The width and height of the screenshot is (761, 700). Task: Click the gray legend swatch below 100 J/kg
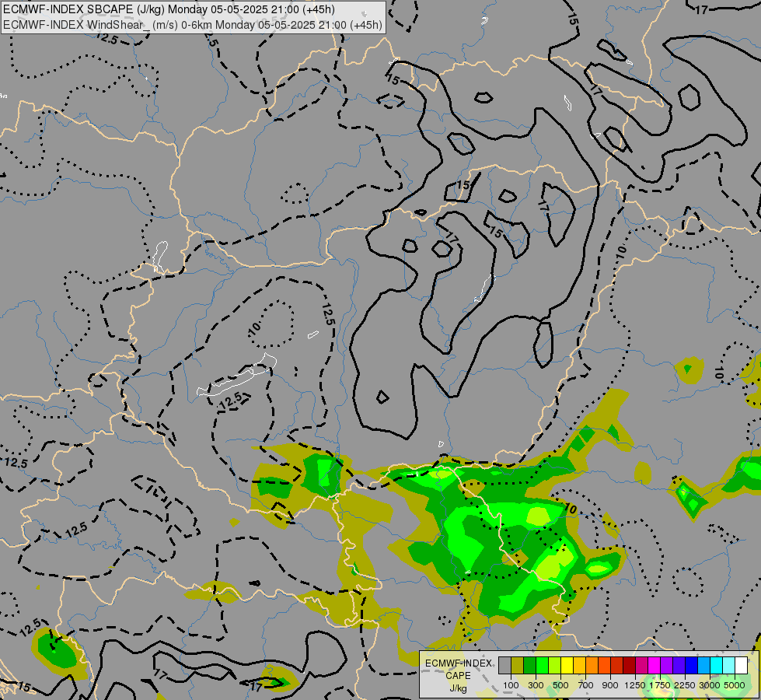(504, 666)
